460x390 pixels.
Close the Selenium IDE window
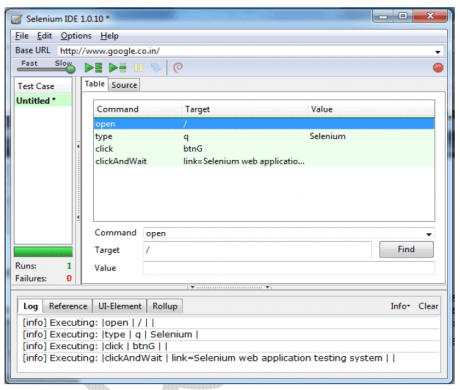pyautogui.click(x=430, y=16)
